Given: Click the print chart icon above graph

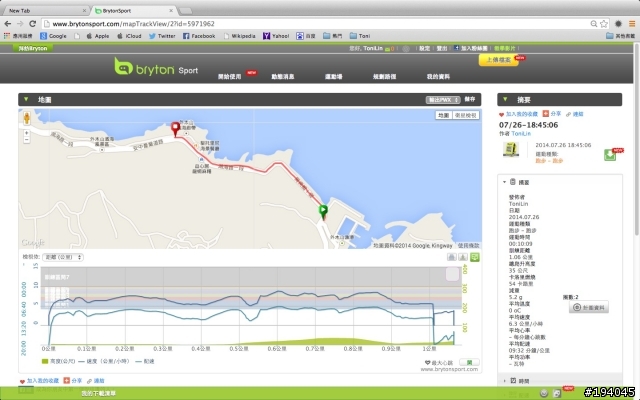Looking at the screenshot, I should click(x=451, y=257).
